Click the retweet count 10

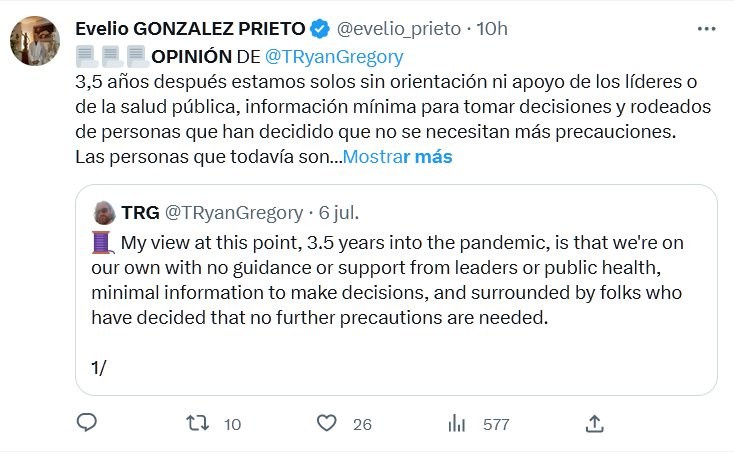pyautogui.click(x=232, y=424)
